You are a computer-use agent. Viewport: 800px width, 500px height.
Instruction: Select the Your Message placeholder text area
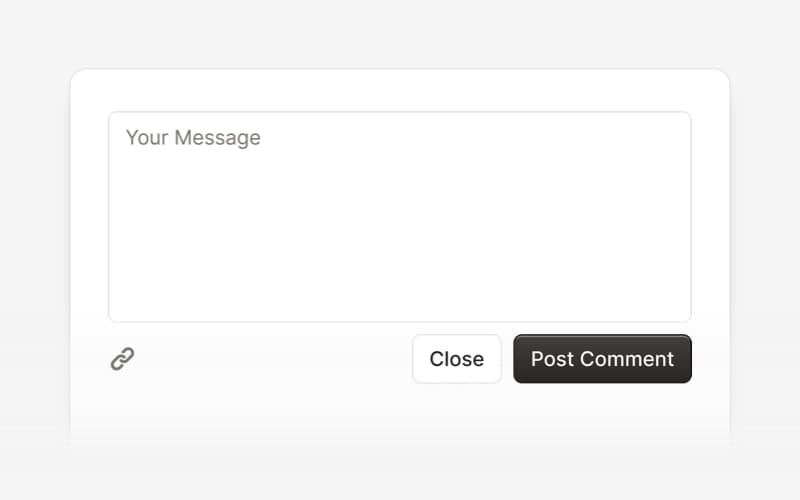pyautogui.click(x=400, y=217)
